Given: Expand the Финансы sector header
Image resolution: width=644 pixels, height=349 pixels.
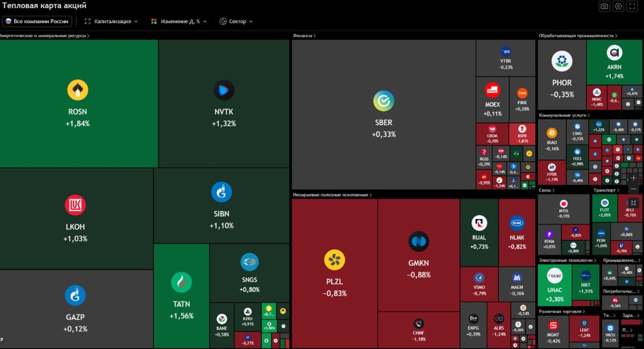Looking at the screenshot, I should coord(304,35).
